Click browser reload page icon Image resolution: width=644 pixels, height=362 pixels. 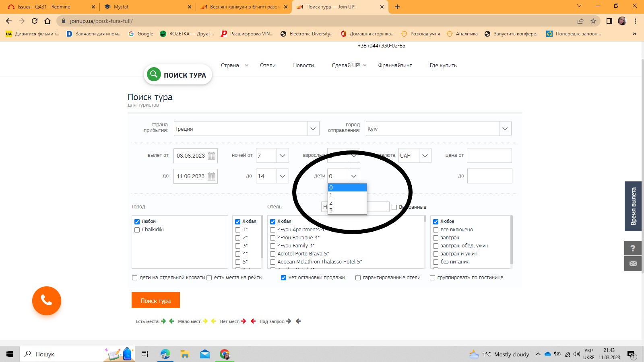tap(35, 21)
